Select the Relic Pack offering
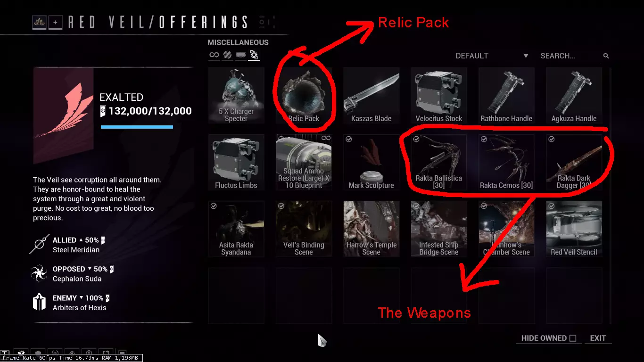This screenshot has width=644, height=362. click(304, 95)
